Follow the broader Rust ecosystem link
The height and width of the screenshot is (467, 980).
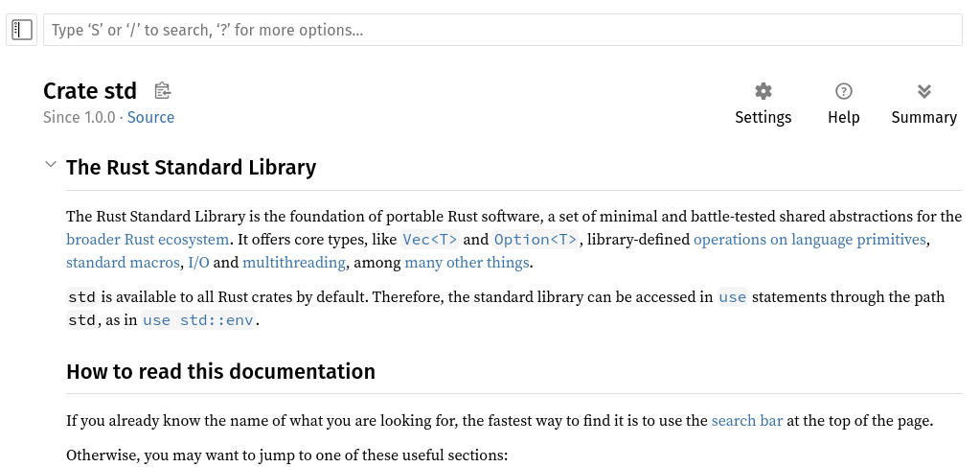[x=148, y=240]
